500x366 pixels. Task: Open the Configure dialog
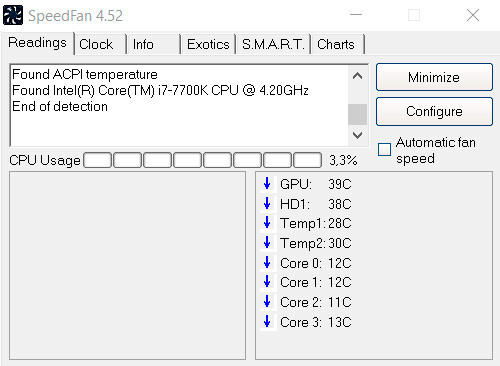pos(434,111)
